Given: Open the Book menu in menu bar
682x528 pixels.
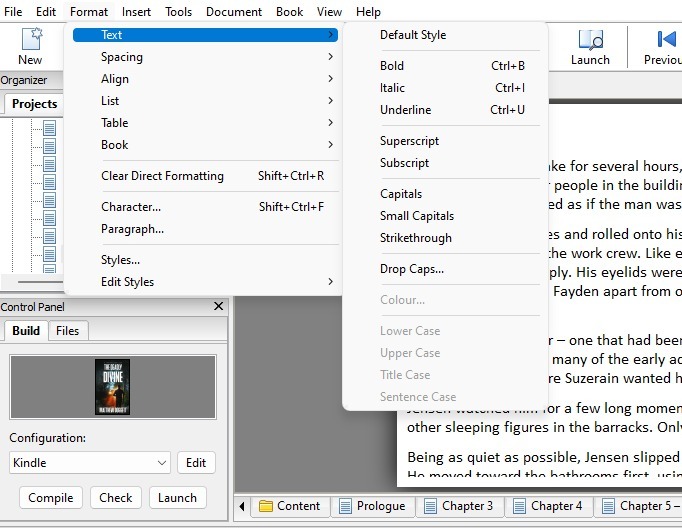Looking at the screenshot, I should [289, 12].
